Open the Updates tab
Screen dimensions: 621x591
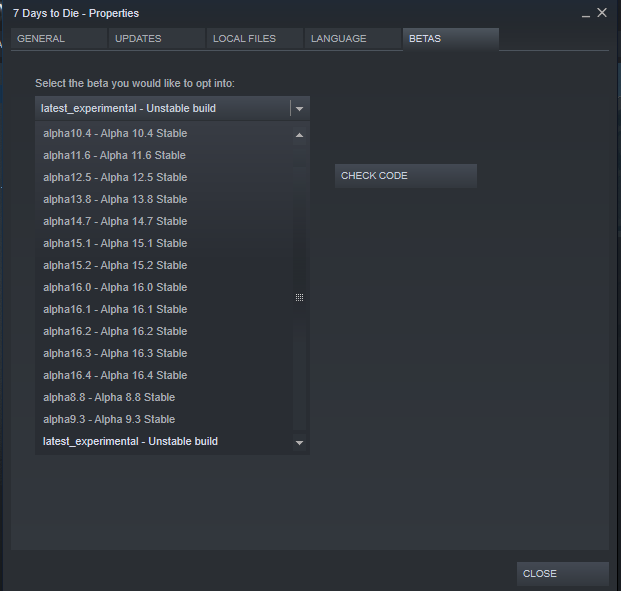pos(157,38)
